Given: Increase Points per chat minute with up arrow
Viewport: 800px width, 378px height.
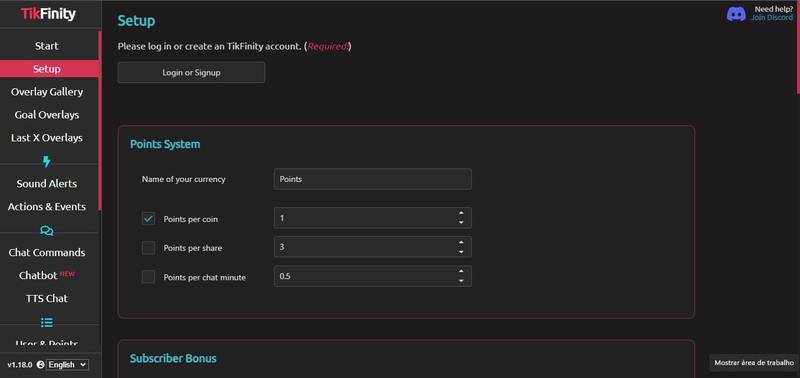Looking at the screenshot, I should pos(461,271).
